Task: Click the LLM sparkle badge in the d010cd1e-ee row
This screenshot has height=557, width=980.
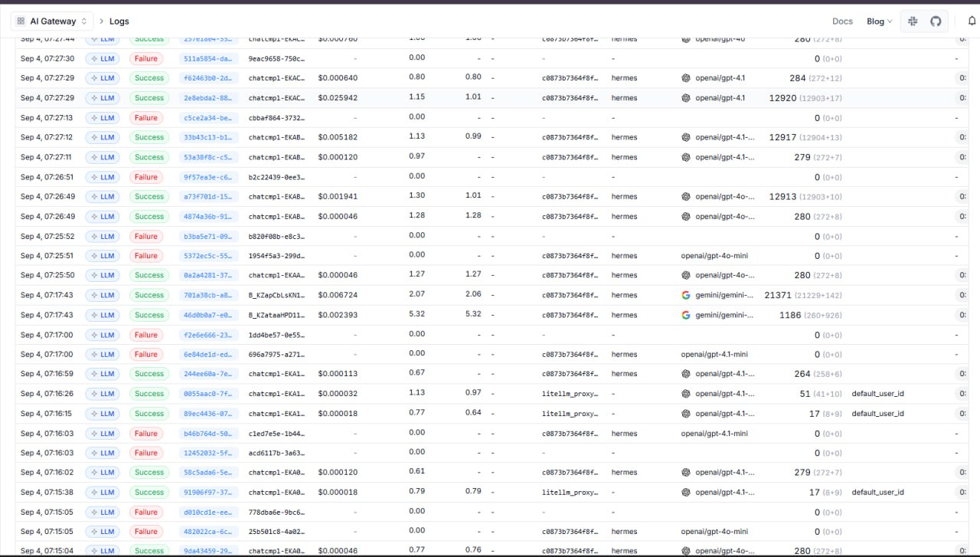Action: coord(103,512)
